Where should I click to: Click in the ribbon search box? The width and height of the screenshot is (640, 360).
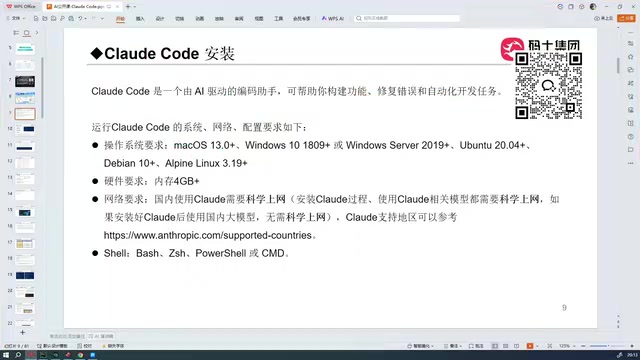(407, 18)
